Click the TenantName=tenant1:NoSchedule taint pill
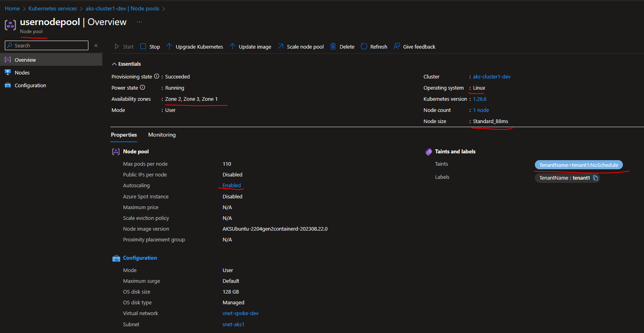The width and height of the screenshot is (644, 333). (579, 165)
